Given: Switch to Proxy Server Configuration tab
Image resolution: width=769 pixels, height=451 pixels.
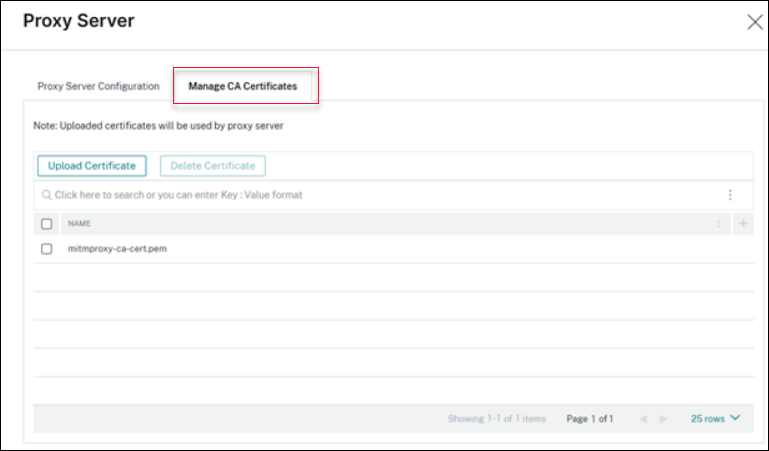Looking at the screenshot, I should coord(98,86).
